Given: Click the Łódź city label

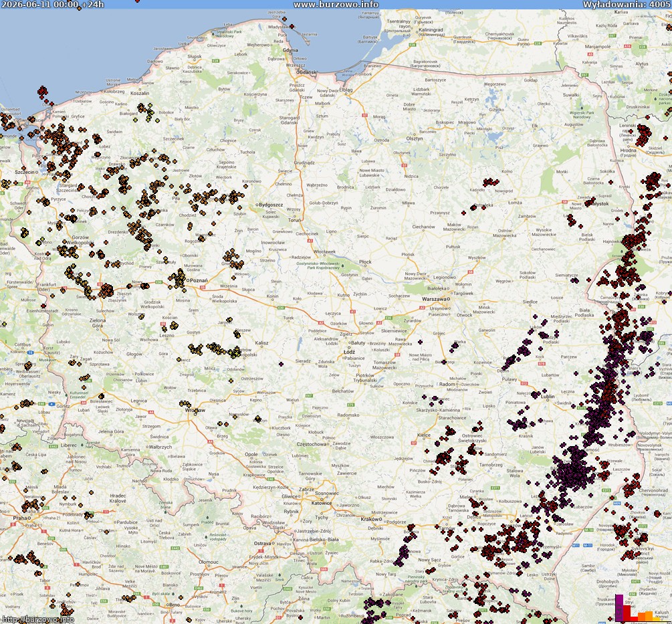Looking at the screenshot, I should point(349,352).
